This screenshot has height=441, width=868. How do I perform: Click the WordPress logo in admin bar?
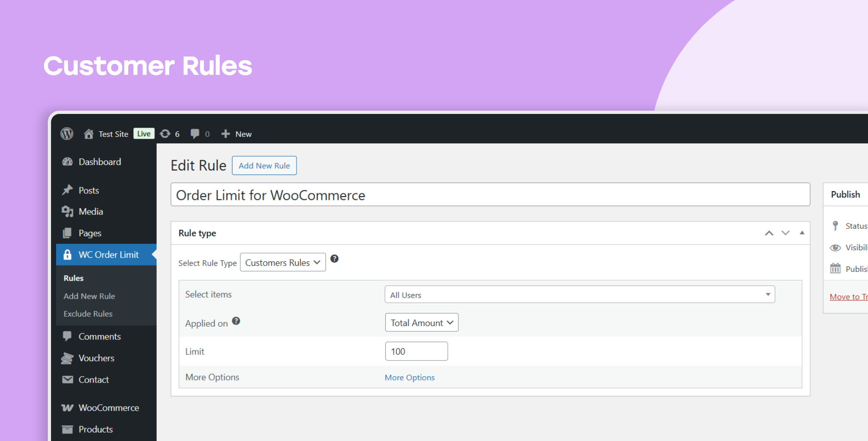pos(67,134)
